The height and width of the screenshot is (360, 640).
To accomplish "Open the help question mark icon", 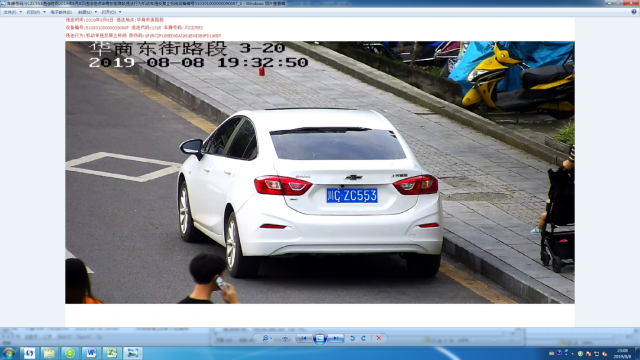I will tap(633, 12).
